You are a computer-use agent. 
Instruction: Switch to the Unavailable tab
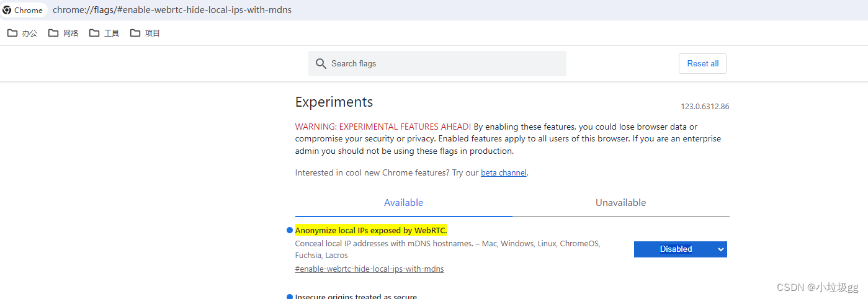coord(620,203)
